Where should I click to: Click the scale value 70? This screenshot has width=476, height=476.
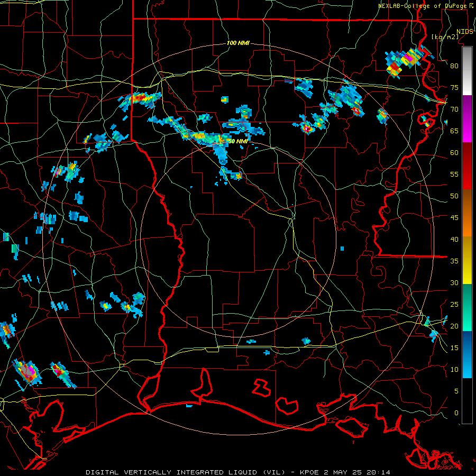click(x=454, y=109)
